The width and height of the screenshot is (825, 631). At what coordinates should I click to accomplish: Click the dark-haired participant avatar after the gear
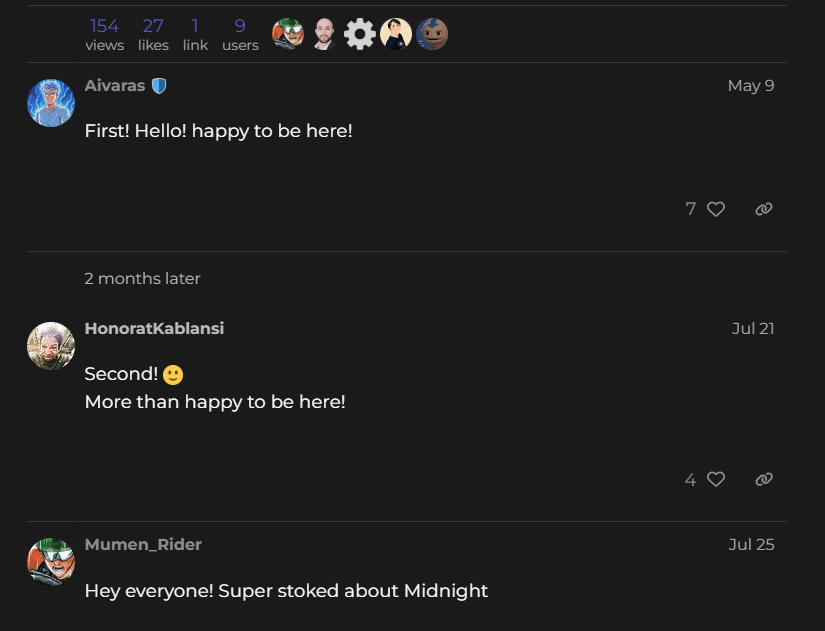click(396, 34)
